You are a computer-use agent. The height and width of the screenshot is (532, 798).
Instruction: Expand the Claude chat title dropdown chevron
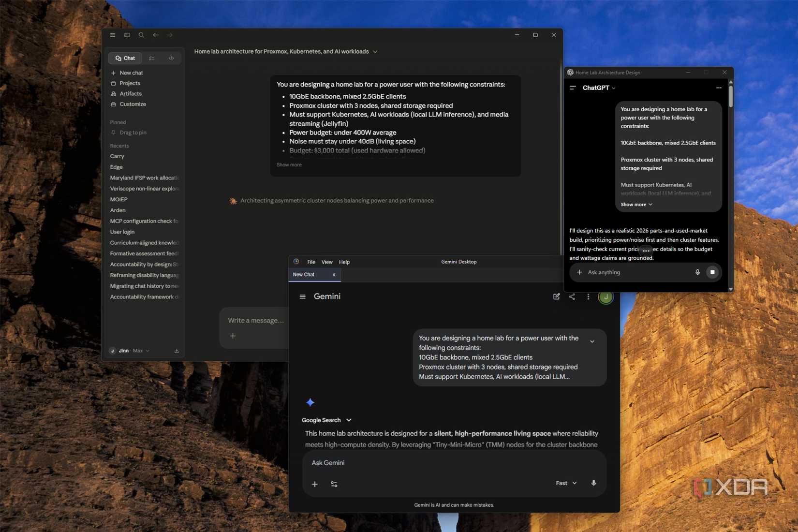point(375,52)
